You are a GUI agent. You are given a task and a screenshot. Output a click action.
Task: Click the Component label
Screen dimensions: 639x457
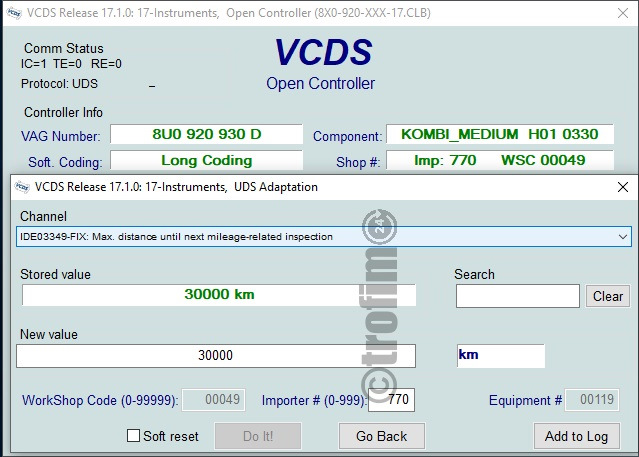coord(348,136)
